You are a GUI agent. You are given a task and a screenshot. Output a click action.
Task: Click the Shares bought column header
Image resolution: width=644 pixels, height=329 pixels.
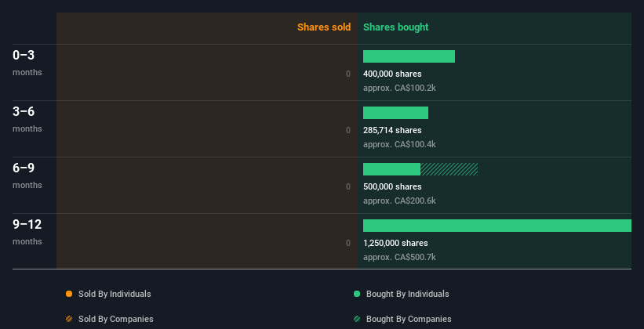pyautogui.click(x=395, y=27)
